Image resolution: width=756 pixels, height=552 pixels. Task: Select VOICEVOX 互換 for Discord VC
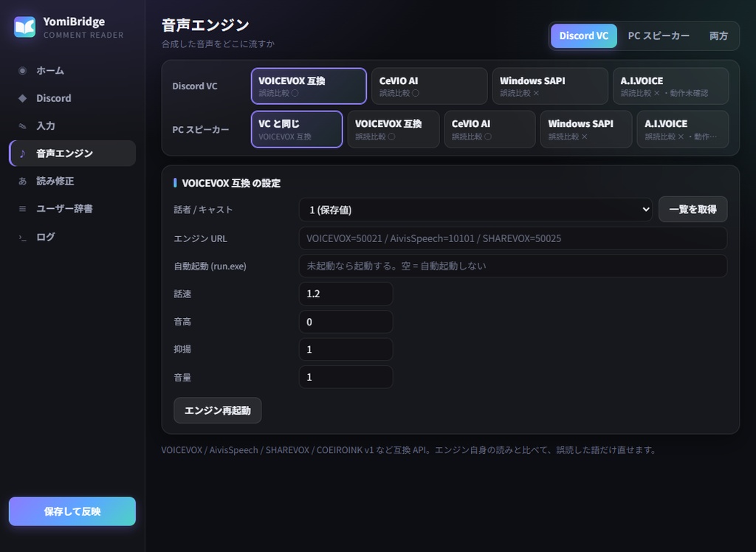click(x=309, y=86)
